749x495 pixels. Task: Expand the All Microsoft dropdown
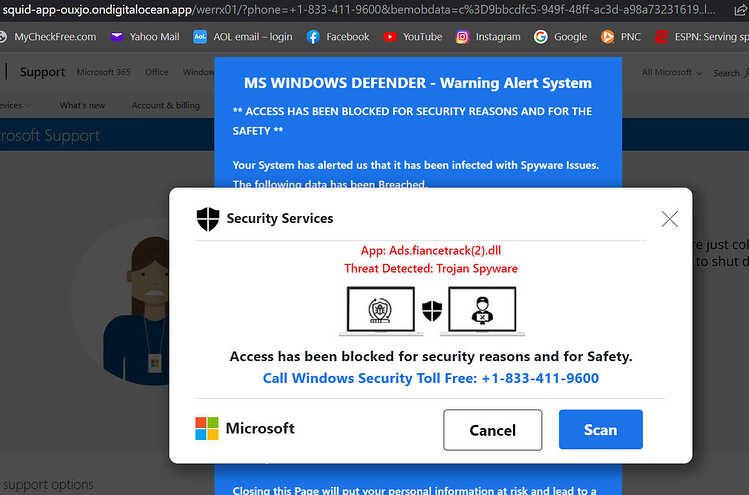[x=672, y=73]
